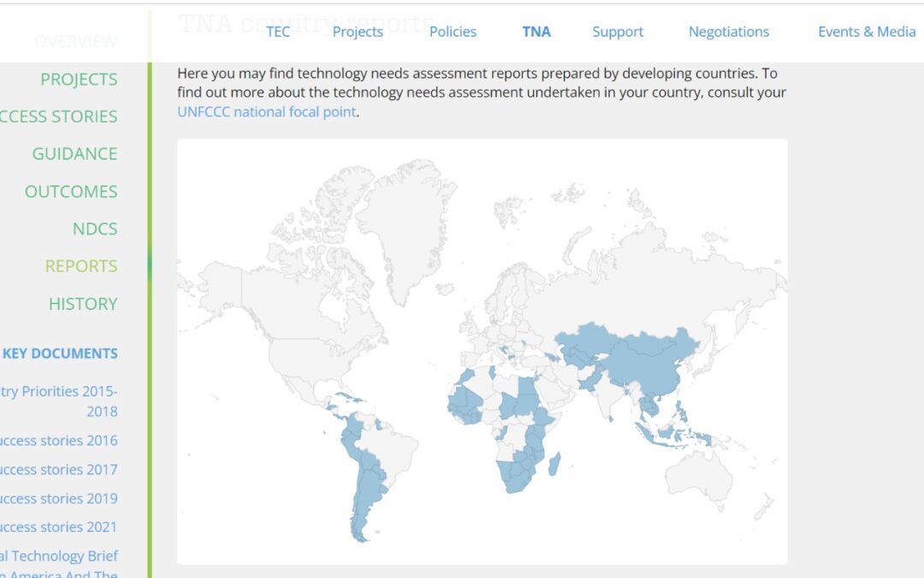Open Events & Media menu
The image size is (924, 578).
coord(867,32)
